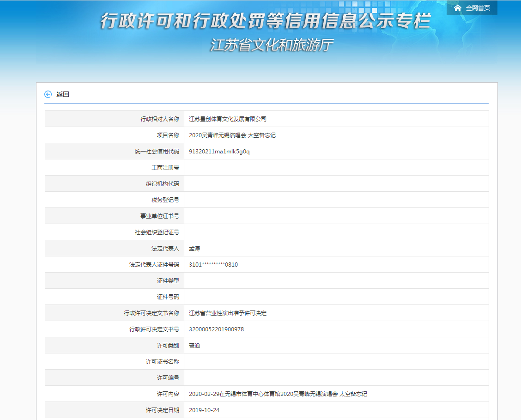Select masked ID number ending 0810

213,265
